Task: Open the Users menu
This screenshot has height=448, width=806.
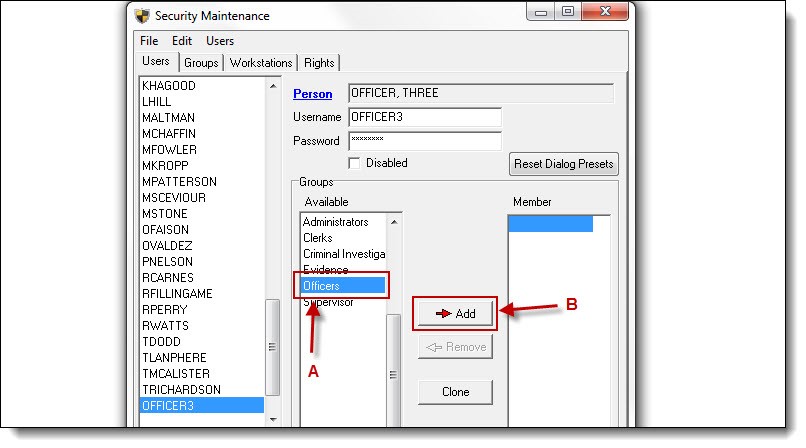Action: pyautogui.click(x=220, y=41)
